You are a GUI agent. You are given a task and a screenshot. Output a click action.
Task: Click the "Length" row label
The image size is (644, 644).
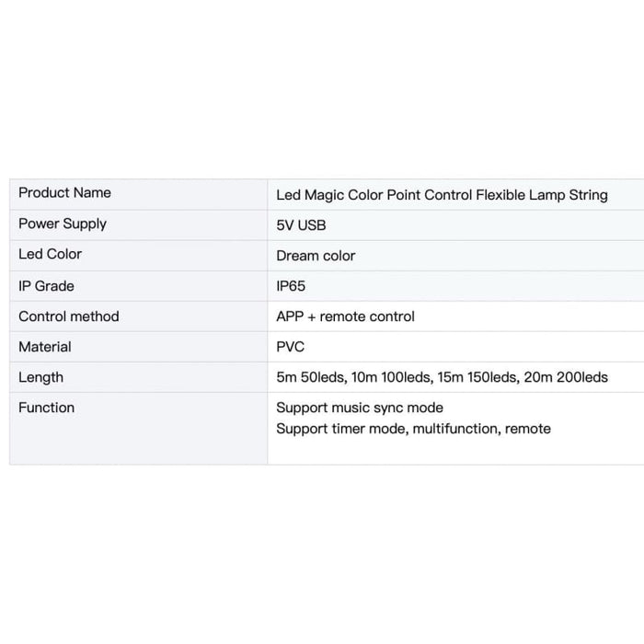coord(40,377)
